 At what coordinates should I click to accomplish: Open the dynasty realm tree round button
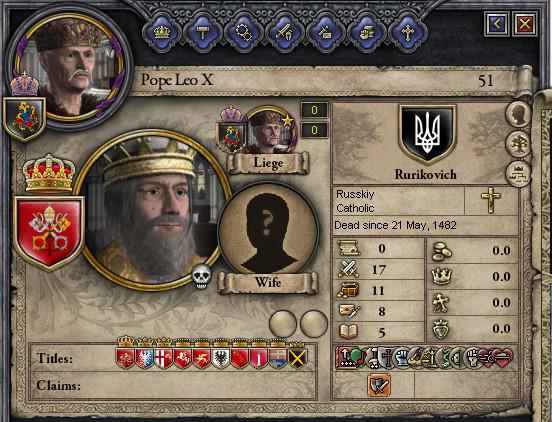click(518, 174)
